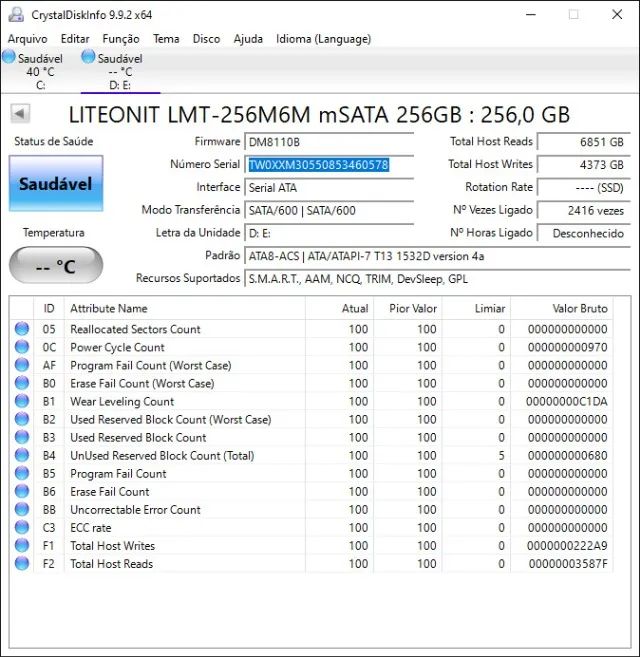Click the Padrão ATA8-ACS field

[437, 256]
